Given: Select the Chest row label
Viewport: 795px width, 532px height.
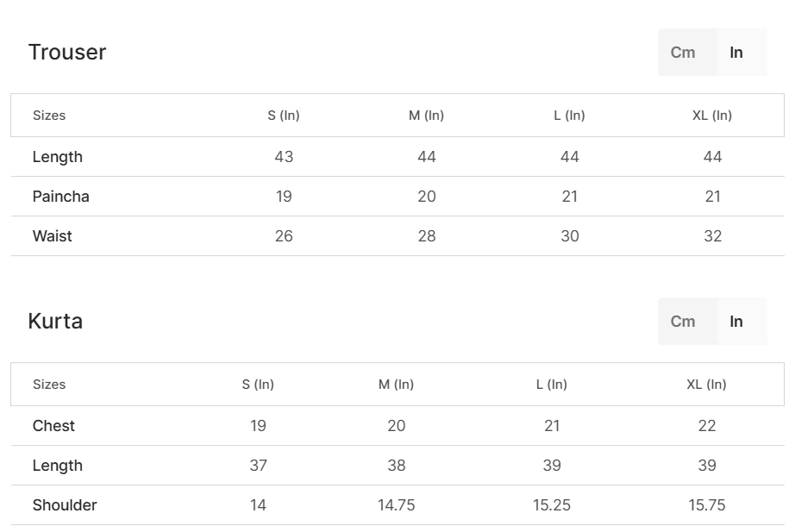Looking at the screenshot, I should pos(53,426).
